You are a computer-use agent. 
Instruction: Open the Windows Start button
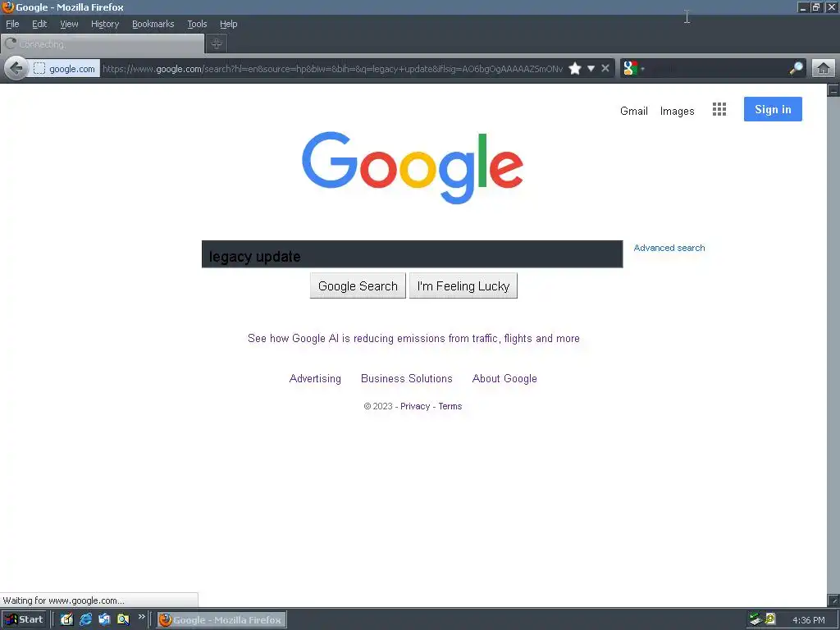(24, 619)
